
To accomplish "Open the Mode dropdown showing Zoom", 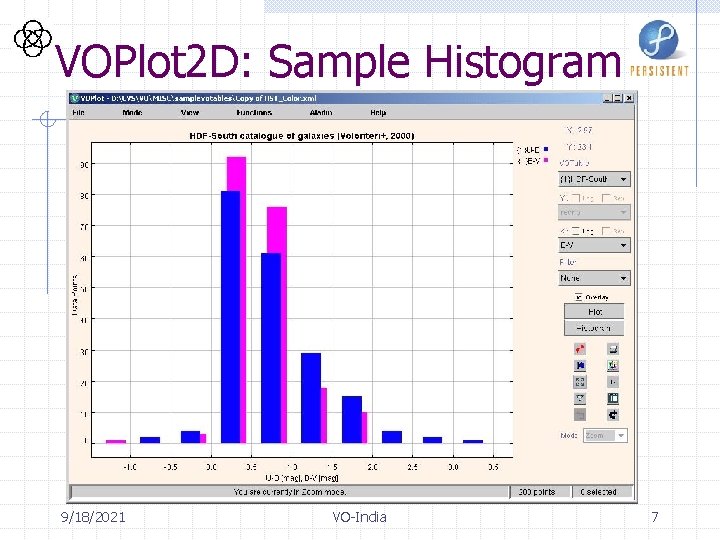I will pyautogui.click(x=605, y=435).
